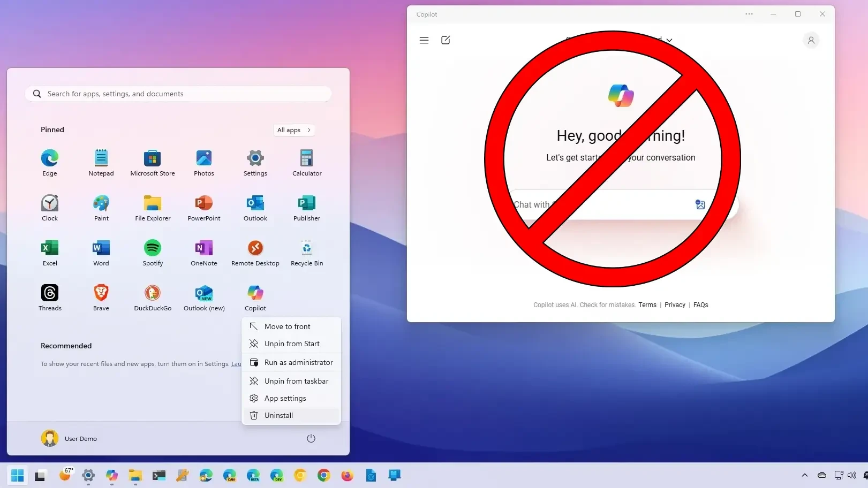Viewport: 868px width, 488px height.
Task: Choose Unpin from Start menu entry
Action: point(292,344)
